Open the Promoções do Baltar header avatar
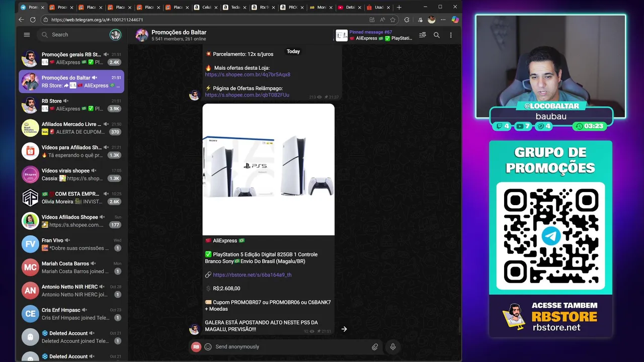This screenshot has width=644, height=362. click(142, 35)
